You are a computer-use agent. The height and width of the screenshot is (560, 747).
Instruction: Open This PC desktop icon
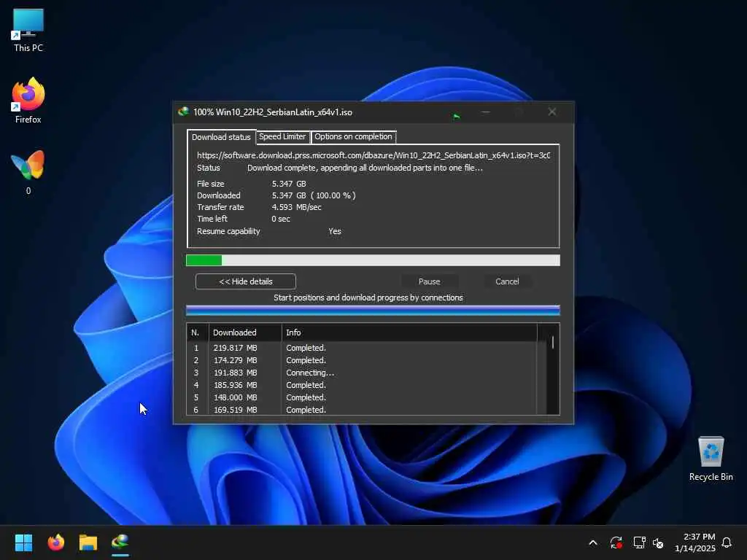pos(28,29)
